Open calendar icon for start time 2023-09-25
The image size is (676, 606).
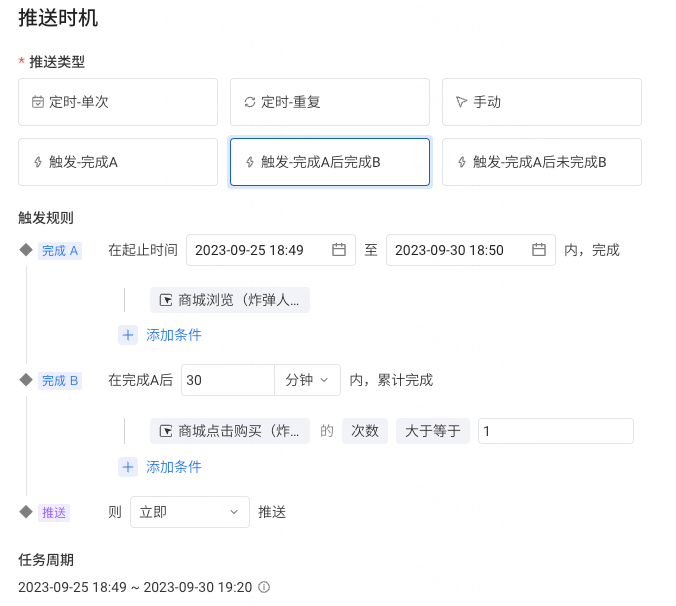click(338, 250)
